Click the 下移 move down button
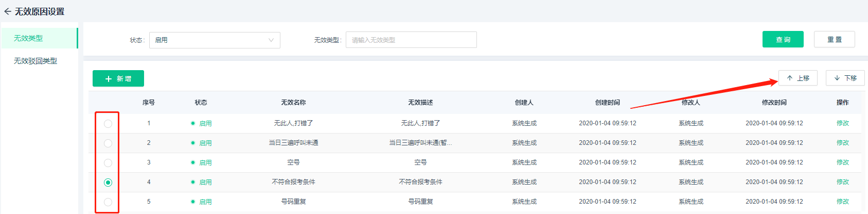The height and width of the screenshot is (214, 868). [845, 78]
